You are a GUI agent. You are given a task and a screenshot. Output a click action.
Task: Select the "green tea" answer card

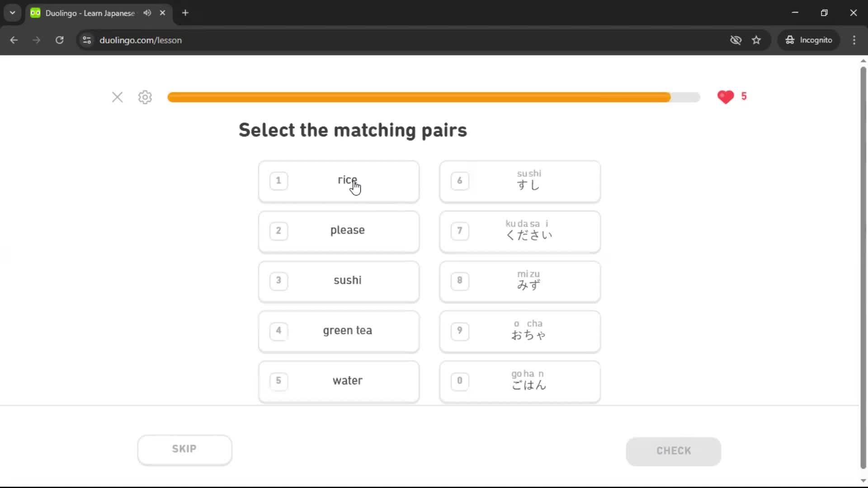pyautogui.click(x=339, y=331)
